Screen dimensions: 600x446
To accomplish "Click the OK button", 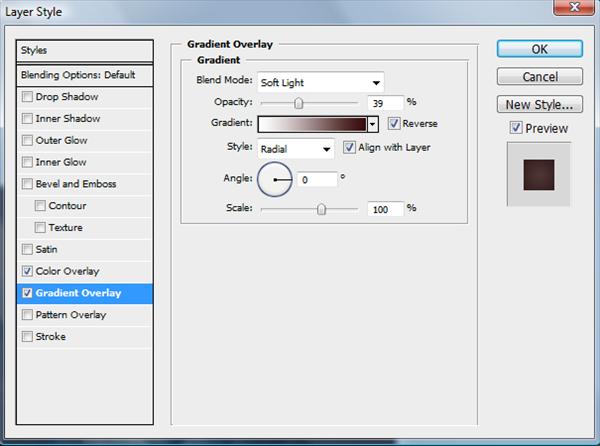I will [540, 49].
